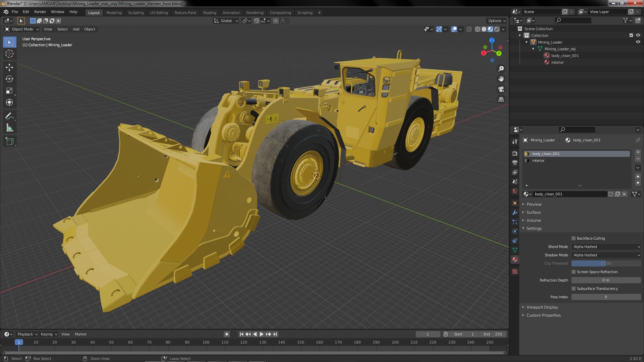
Task: Click the 3D cursor tool
Action: pyautogui.click(x=9, y=54)
